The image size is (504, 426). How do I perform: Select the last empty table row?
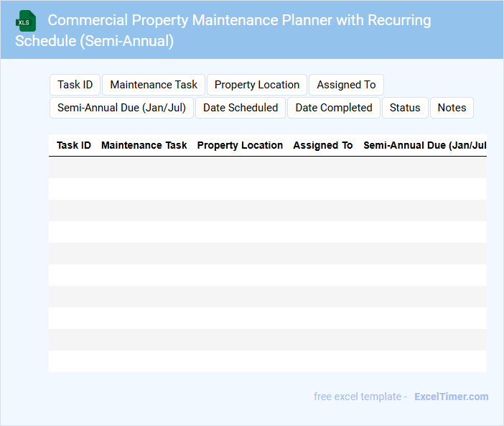(267, 361)
